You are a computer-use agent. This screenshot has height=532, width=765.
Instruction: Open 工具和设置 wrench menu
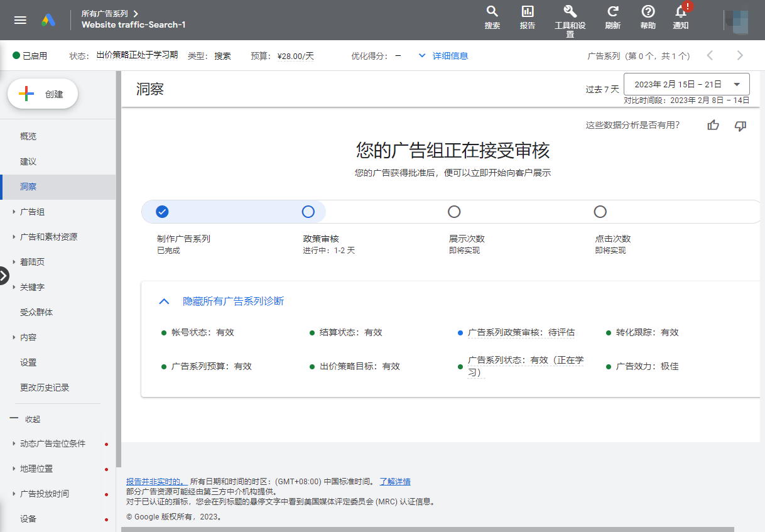(570, 12)
